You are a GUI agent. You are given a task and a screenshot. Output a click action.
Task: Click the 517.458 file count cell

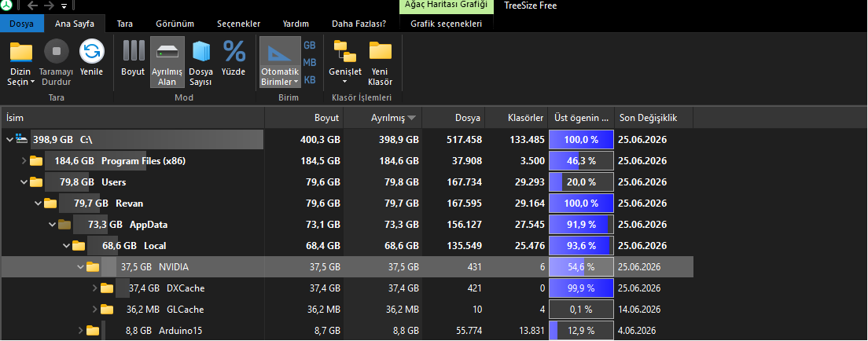pyautogui.click(x=464, y=140)
